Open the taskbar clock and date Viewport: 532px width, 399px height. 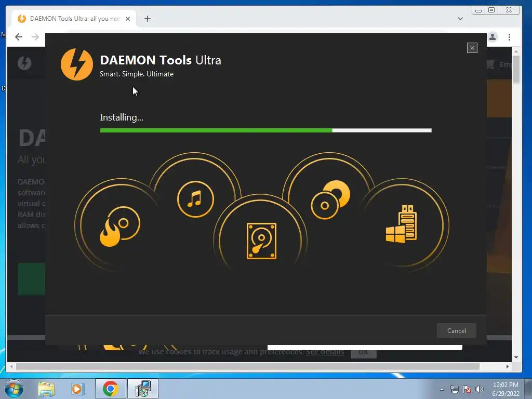pyautogui.click(x=506, y=389)
